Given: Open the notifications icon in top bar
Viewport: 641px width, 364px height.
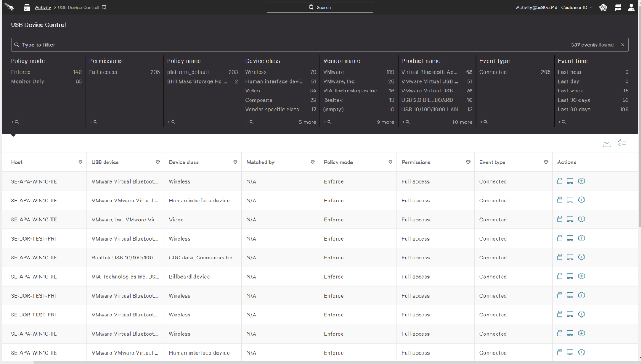Looking at the screenshot, I should (618, 8).
